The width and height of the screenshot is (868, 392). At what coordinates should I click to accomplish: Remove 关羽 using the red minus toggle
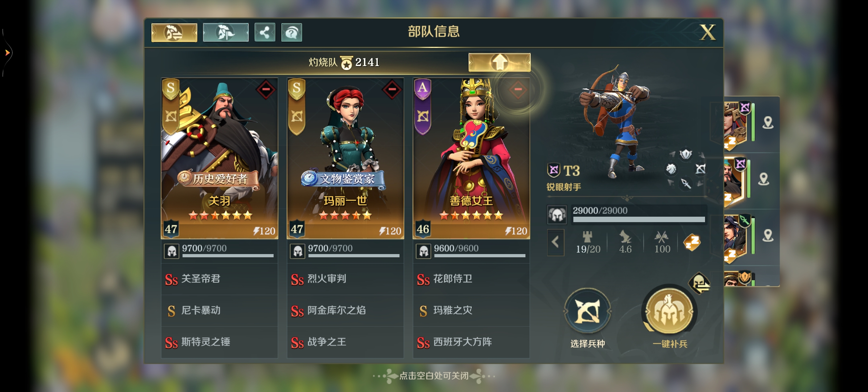(266, 89)
